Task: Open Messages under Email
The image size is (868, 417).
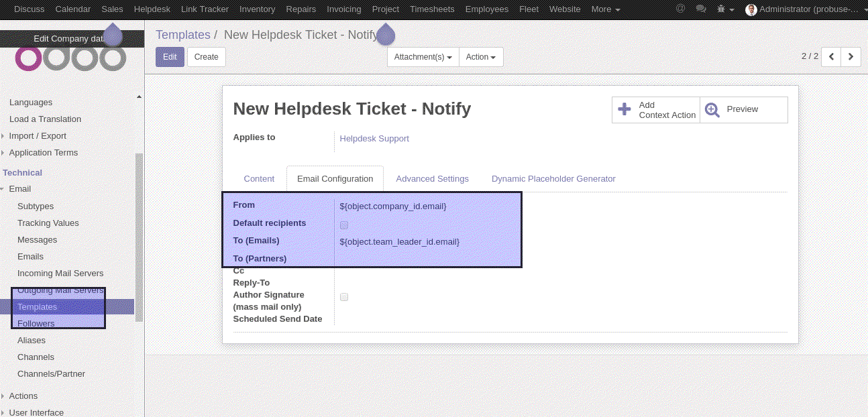Action: pyautogui.click(x=37, y=240)
